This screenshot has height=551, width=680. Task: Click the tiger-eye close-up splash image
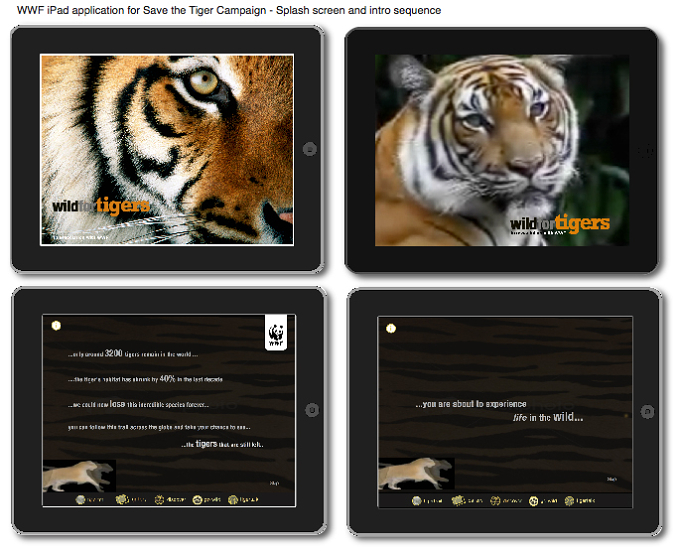click(167, 150)
